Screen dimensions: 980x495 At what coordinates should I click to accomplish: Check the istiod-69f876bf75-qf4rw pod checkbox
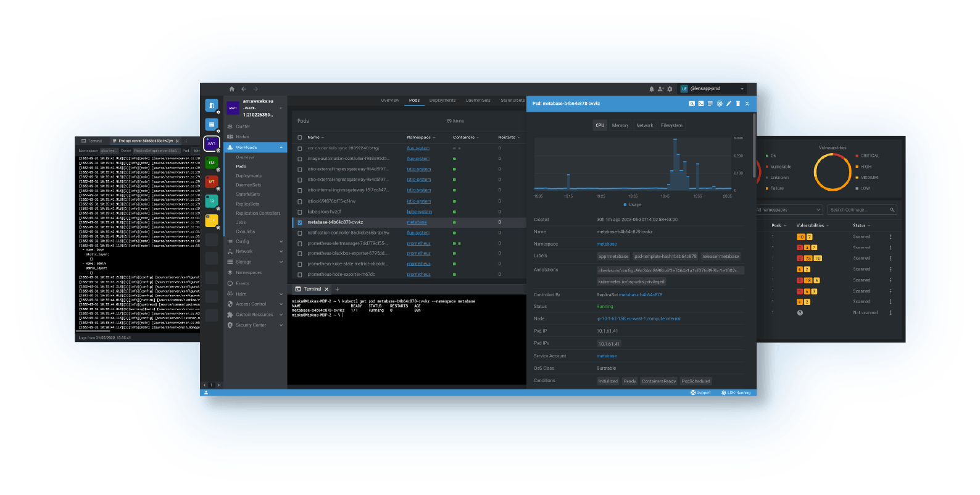coord(300,201)
